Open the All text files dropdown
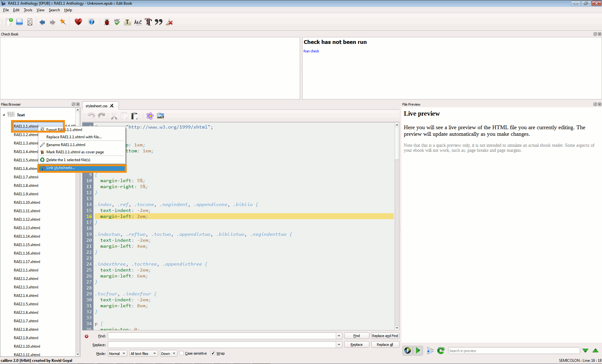This screenshot has width=602, height=364. 143,353
